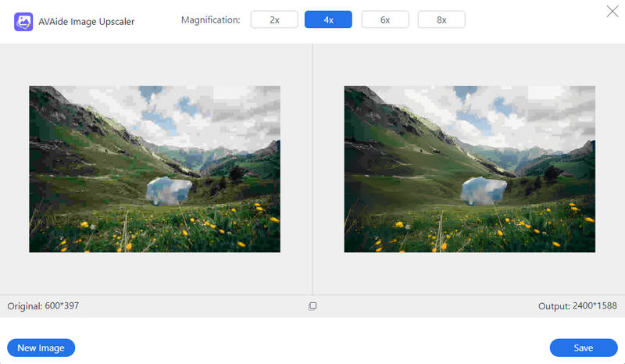
Task: Click the original image preview
Action: click(x=155, y=169)
